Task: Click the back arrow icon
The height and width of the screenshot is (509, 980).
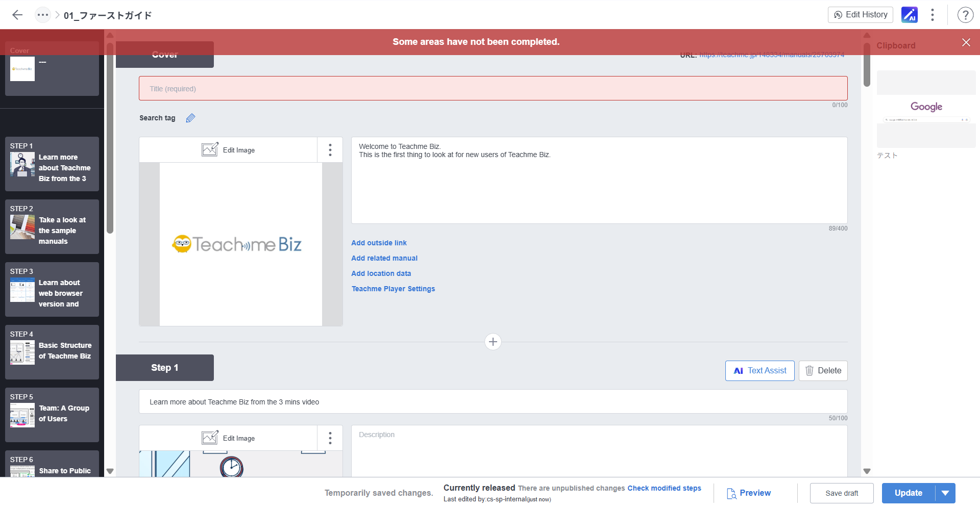Action: tap(17, 15)
